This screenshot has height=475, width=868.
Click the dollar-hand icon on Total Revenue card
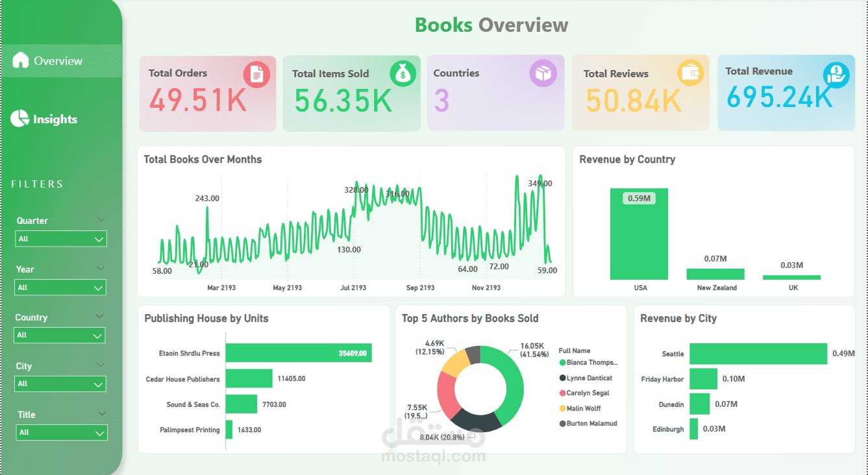[x=836, y=74]
